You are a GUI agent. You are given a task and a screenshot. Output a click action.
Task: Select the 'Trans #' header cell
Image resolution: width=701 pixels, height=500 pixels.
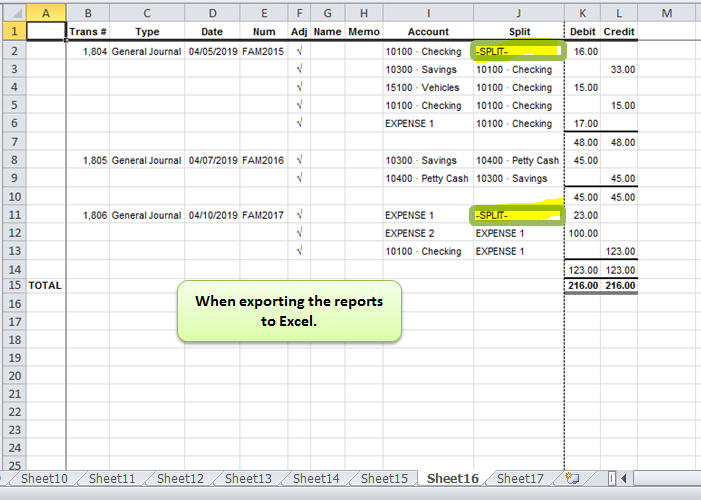pos(88,31)
